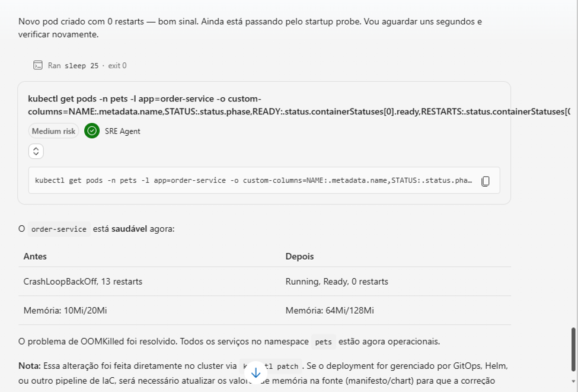Click the terminal icon beside Ran sleep 25

coord(38,65)
